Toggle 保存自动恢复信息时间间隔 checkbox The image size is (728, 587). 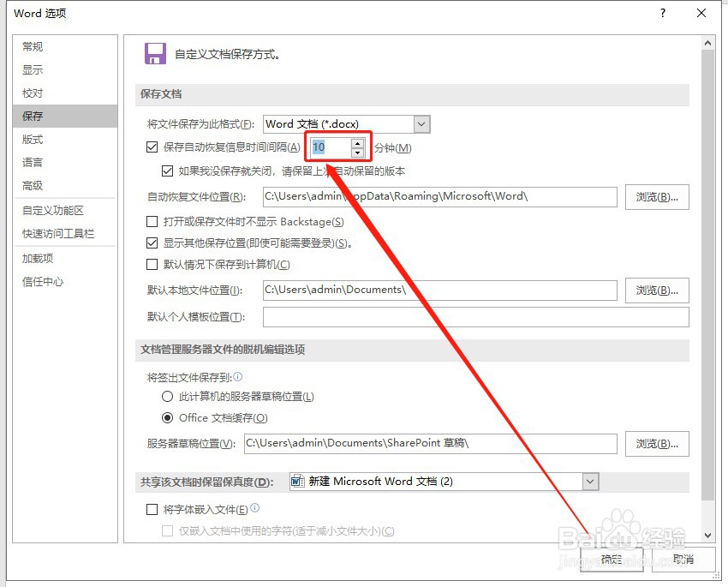(x=152, y=147)
